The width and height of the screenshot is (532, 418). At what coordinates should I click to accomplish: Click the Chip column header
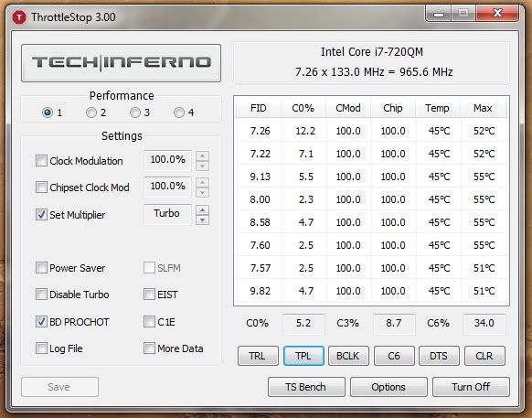[x=393, y=108]
